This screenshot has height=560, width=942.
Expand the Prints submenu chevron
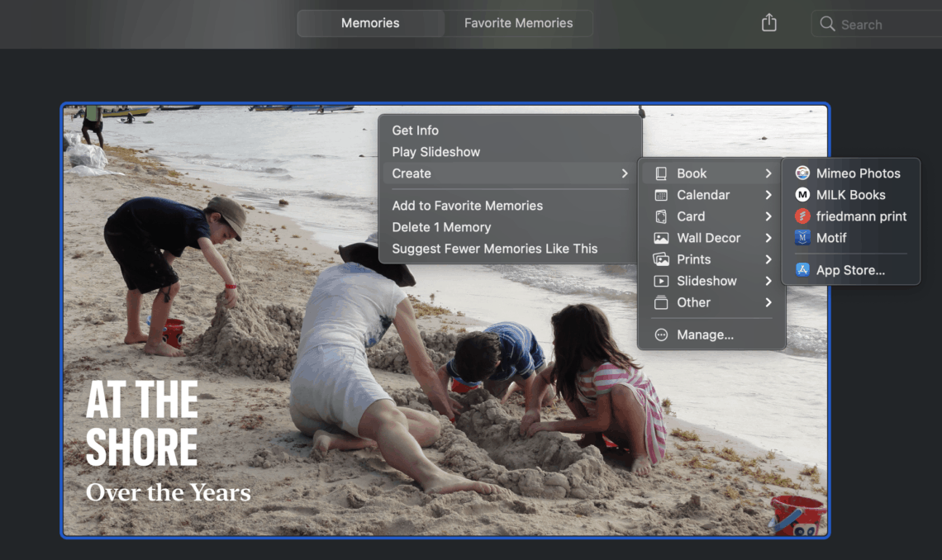768,259
